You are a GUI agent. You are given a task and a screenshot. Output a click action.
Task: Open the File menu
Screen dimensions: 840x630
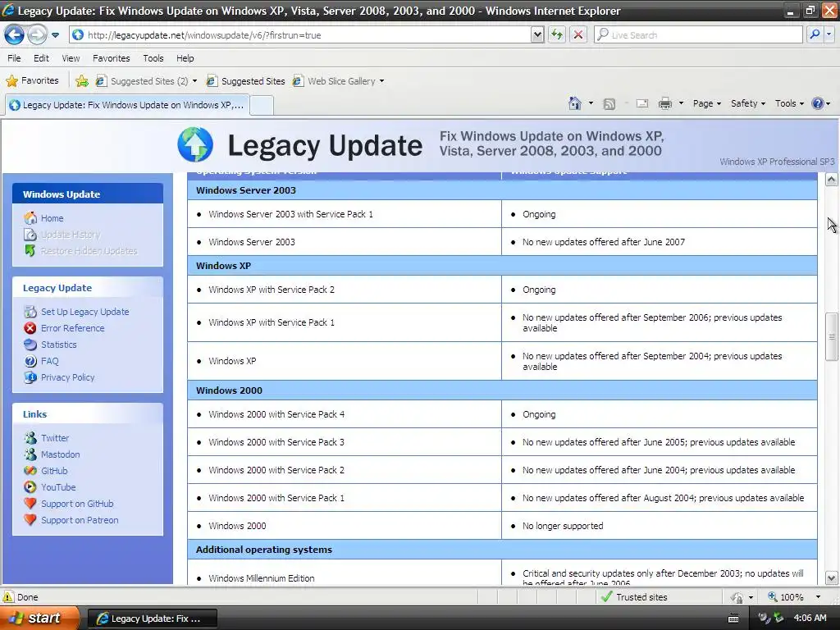tap(14, 58)
